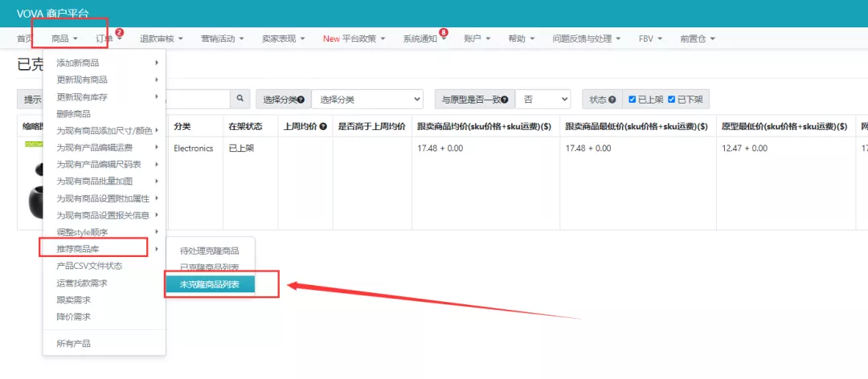The image size is (868, 379).
Task: Click the 是否高于上周均价 column header
Action: pyautogui.click(x=372, y=127)
